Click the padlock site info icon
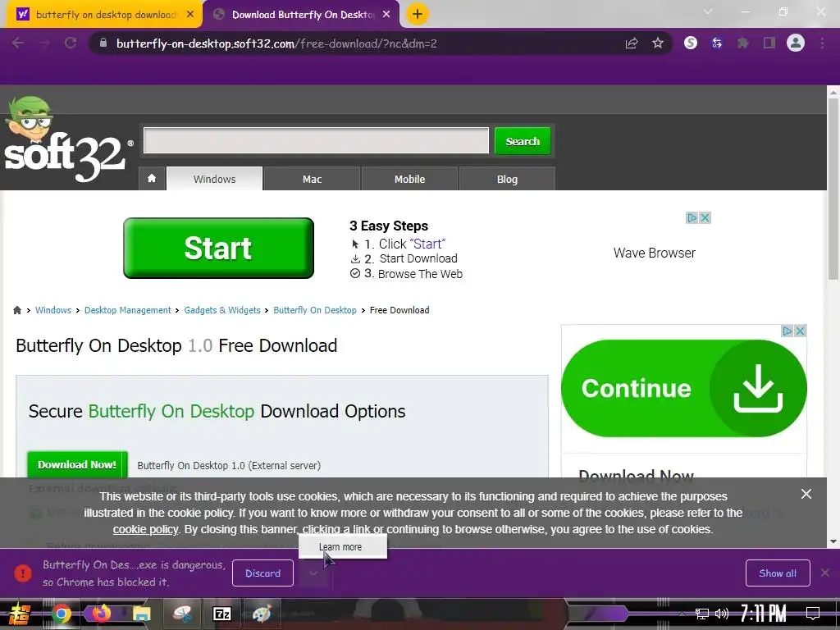Viewport: 840px width, 630px height. pos(103,43)
